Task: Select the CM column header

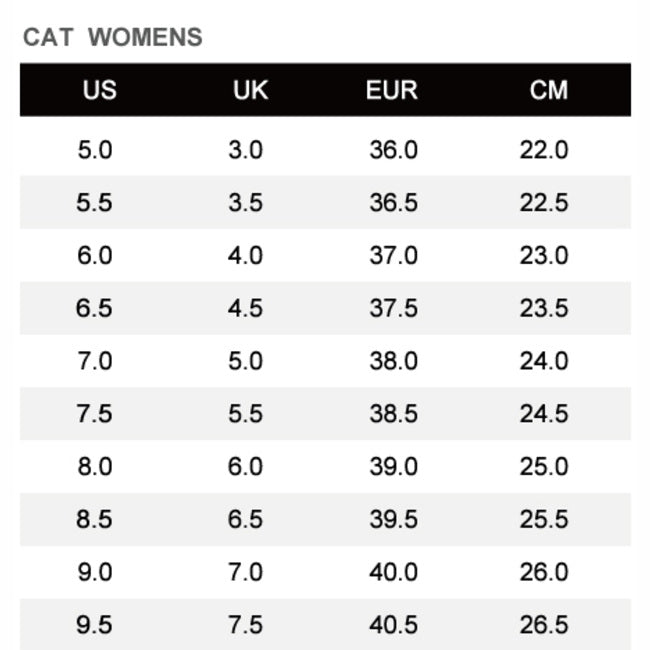Action: click(x=548, y=90)
